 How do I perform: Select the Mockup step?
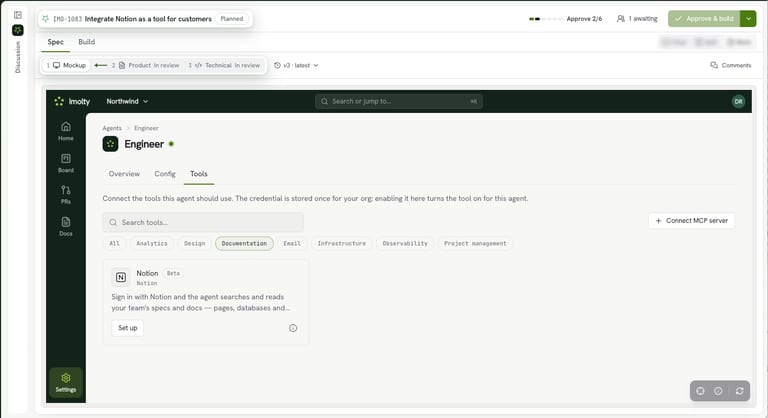(x=66, y=65)
